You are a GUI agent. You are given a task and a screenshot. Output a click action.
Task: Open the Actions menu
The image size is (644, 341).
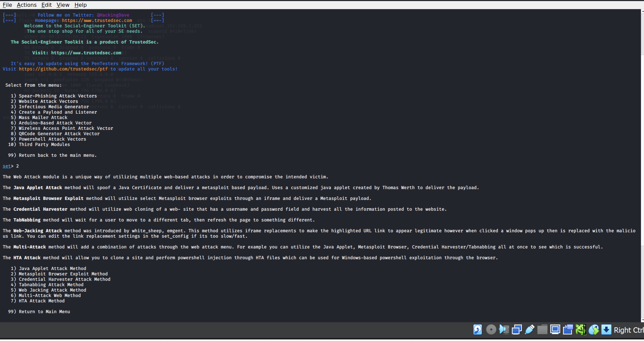click(x=26, y=5)
